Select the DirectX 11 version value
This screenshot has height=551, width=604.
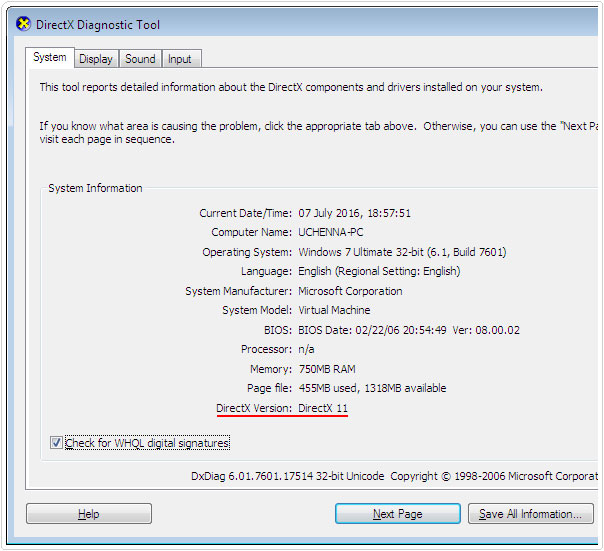323,408
